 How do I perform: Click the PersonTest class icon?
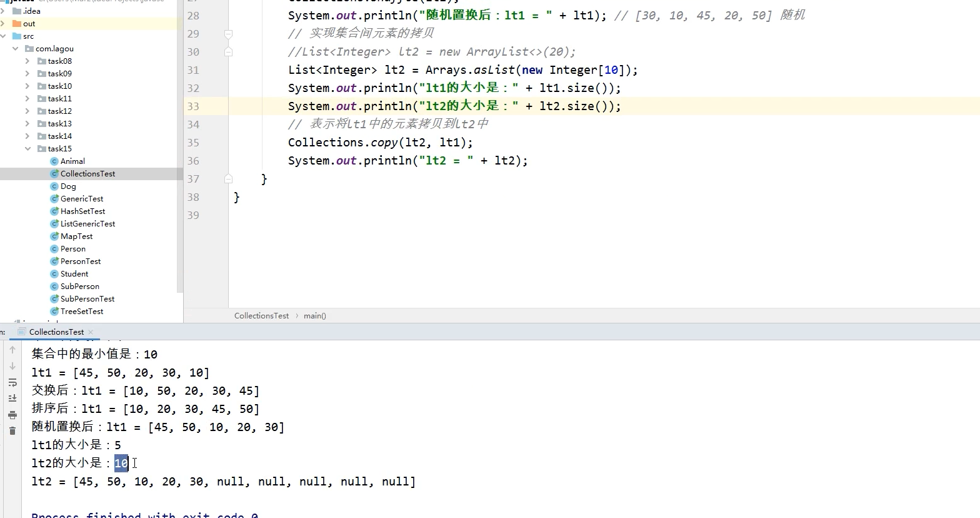(54, 262)
